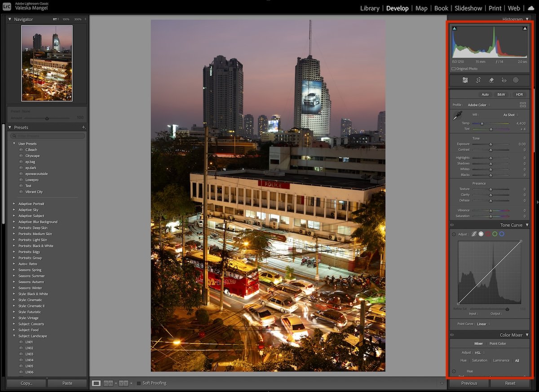Select the Red Eye Correction tool
539x392 pixels.
click(x=504, y=80)
